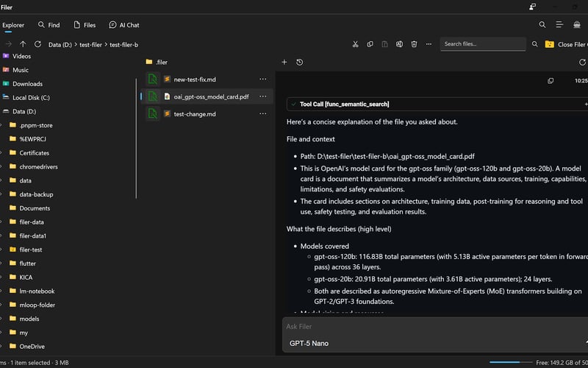Image resolution: width=588 pixels, height=368 pixels.
Task: Click green document icon beside oai_gpt-oss_model_card.pdf
Action: [153, 96]
